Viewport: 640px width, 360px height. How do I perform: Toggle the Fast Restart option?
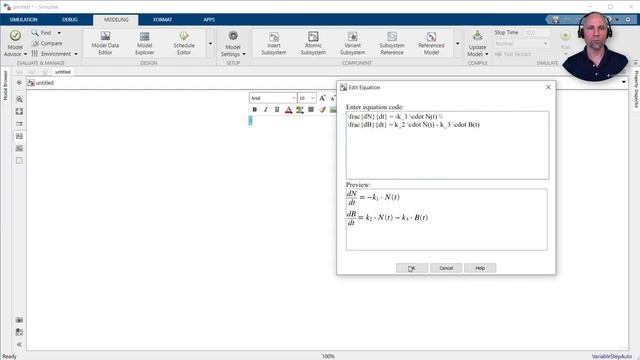(513, 54)
